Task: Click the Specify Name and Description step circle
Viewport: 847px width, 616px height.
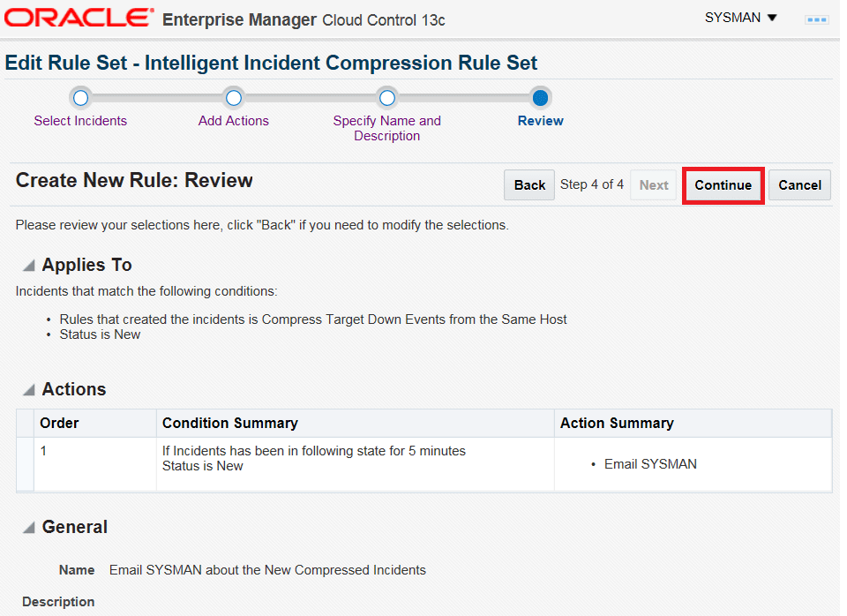Action: (386, 98)
